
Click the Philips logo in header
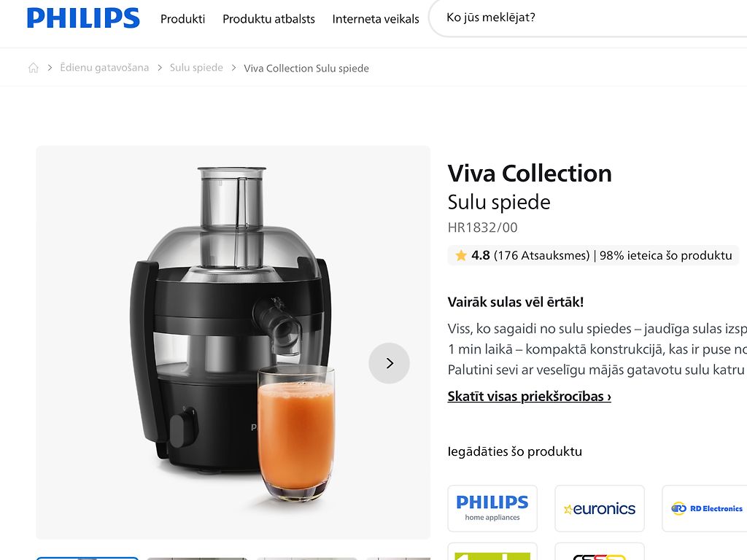coord(83,18)
